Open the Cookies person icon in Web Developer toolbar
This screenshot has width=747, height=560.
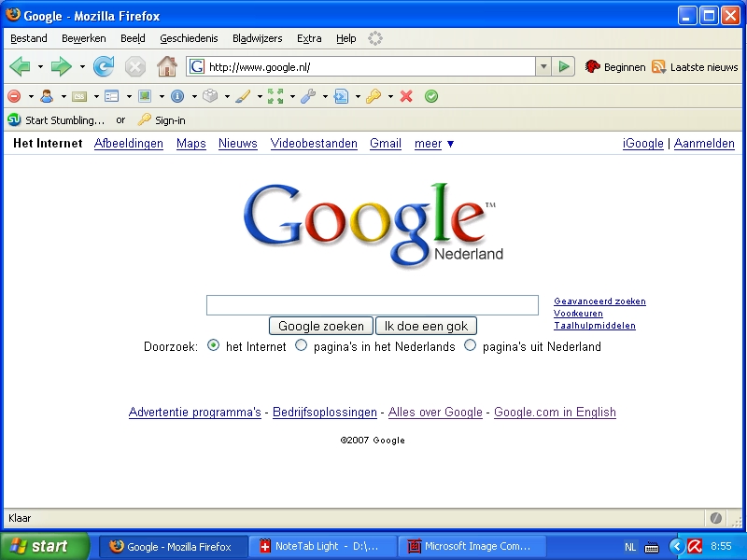pyautogui.click(x=47, y=96)
